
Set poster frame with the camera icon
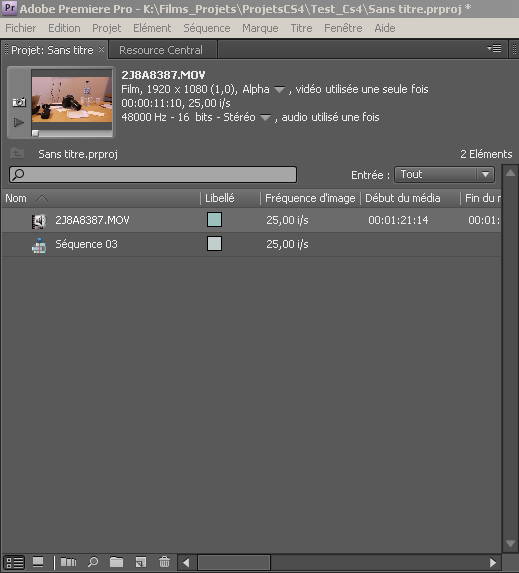point(19,102)
